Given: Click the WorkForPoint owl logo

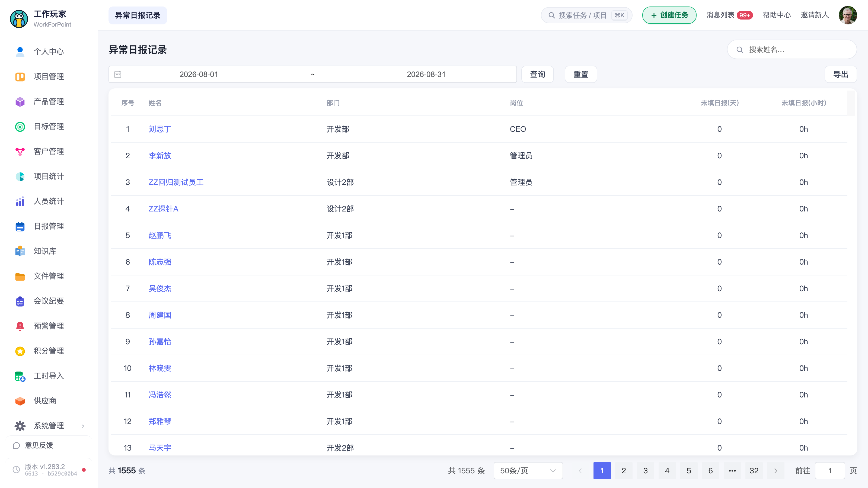Looking at the screenshot, I should tap(19, 19).
